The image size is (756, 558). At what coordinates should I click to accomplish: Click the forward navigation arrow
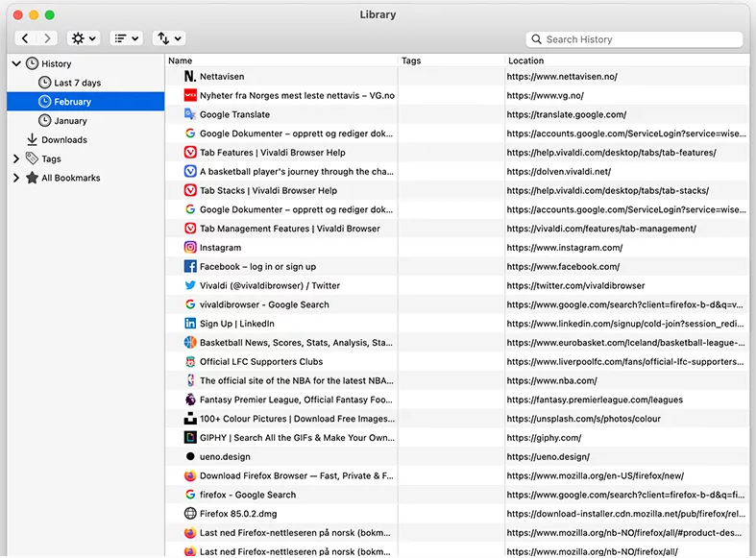pyautogui.click(x=47, y=38)
